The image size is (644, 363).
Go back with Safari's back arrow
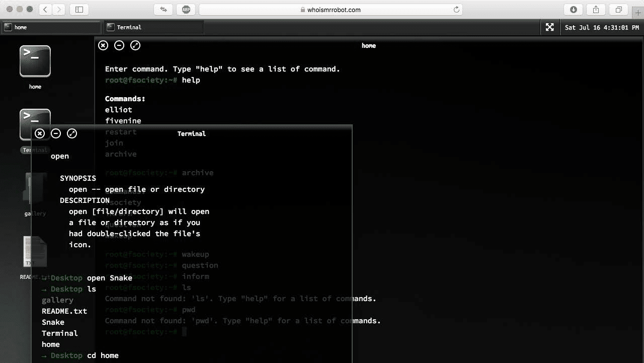(x=46, y=10)
